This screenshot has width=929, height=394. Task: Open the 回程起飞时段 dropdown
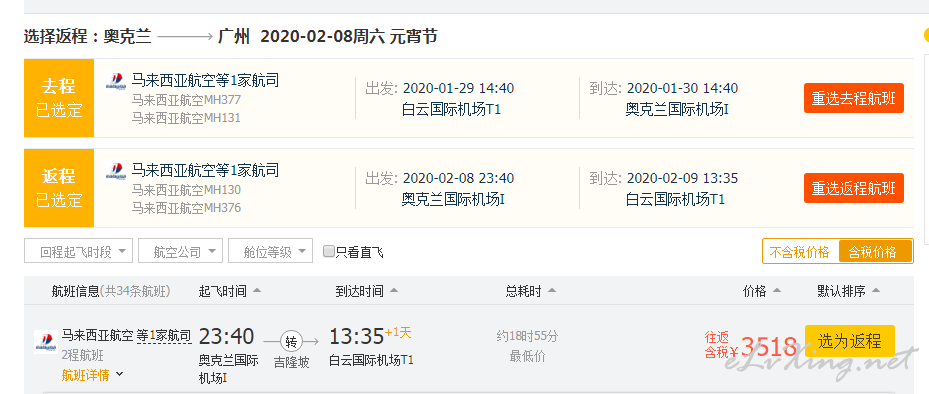(78, 251)
